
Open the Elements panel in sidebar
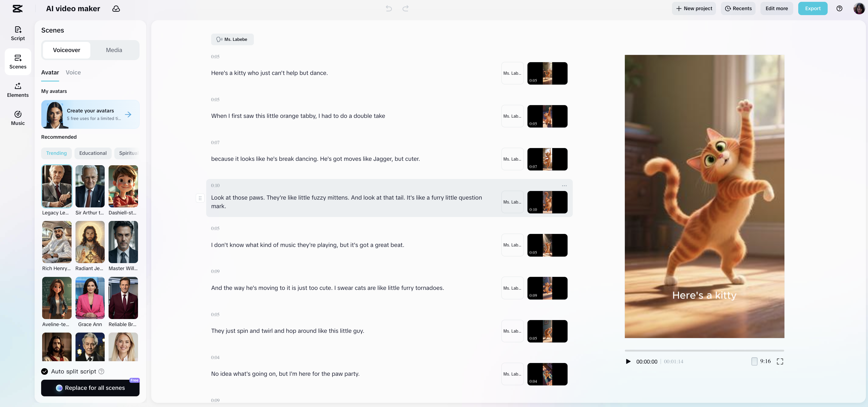point(18,90)
